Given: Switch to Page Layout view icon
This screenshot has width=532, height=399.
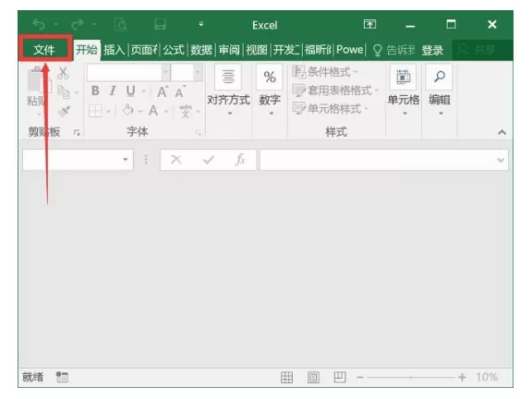Looking at the screenshot, I should [313, 377].
